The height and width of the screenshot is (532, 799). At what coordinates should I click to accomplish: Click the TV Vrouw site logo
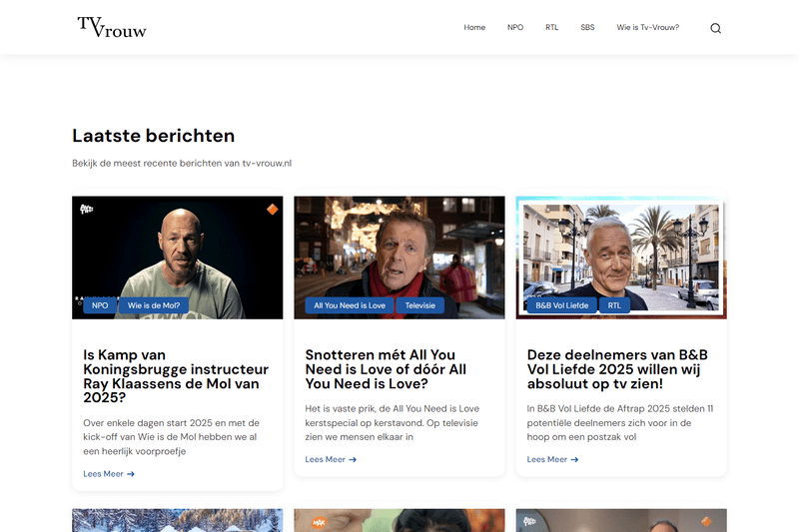pyautogui.click(x=112, y=27)
